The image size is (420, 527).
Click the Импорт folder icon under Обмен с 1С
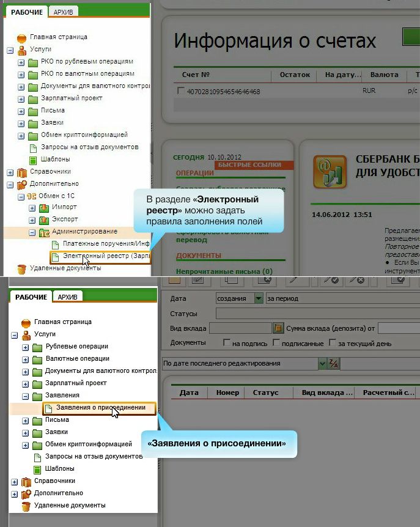(x=44, y=208)
